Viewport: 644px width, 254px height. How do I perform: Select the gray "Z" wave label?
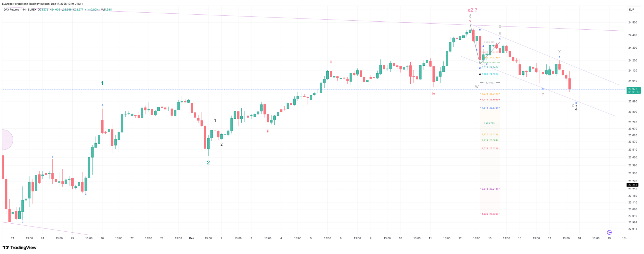pyautogui.click(x=572, y=106)
